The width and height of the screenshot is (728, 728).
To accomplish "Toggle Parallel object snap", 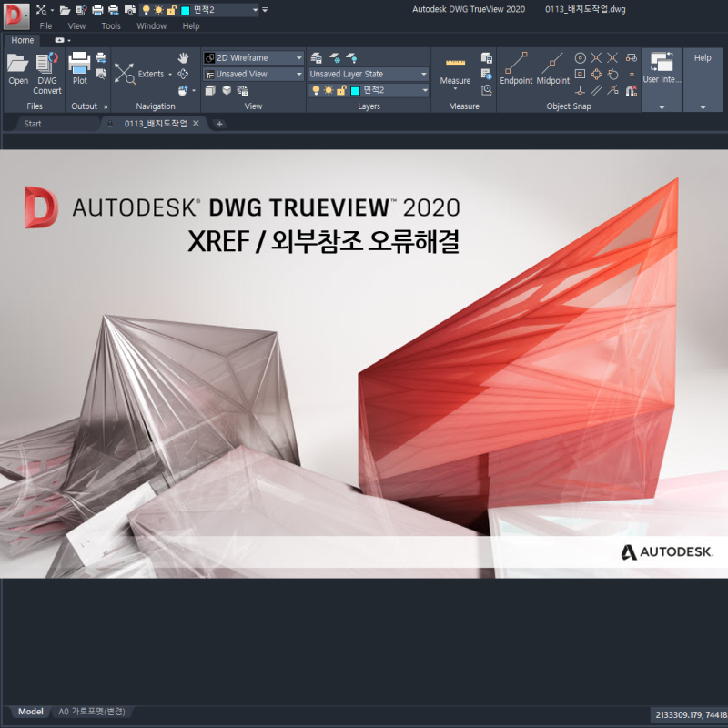I will click(x=597, y=90).
